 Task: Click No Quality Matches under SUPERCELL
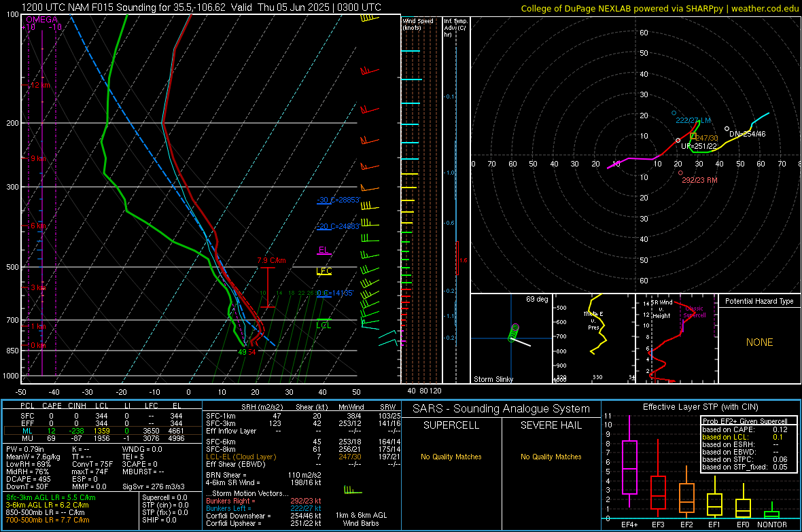451,457
